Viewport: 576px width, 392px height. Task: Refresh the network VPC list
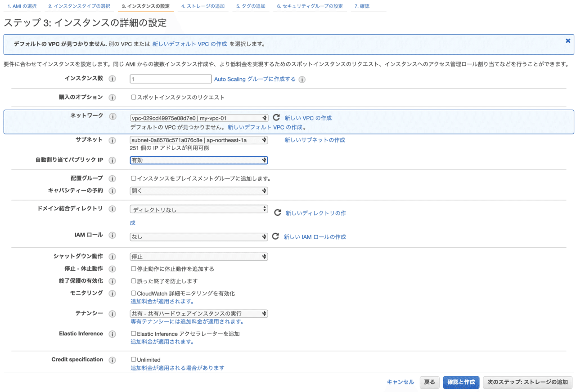point(277,118)
